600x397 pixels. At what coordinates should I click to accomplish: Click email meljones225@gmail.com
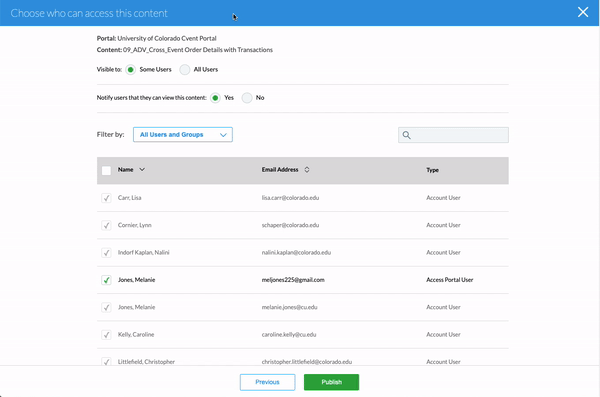pyautogui.click(x=293, y=280)
